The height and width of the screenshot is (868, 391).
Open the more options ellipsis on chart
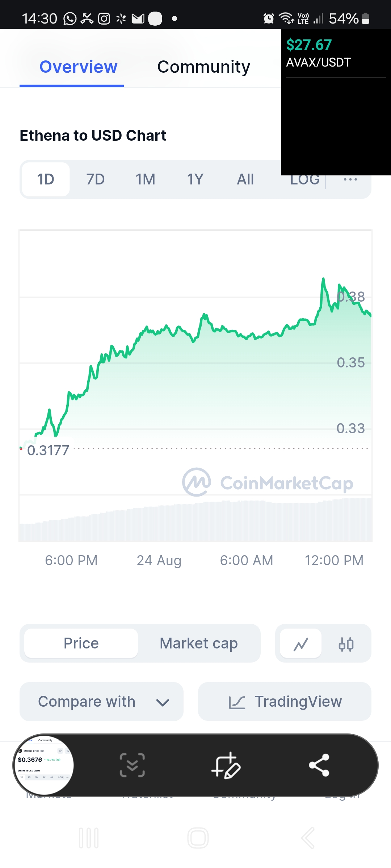[x=350, y=179]
